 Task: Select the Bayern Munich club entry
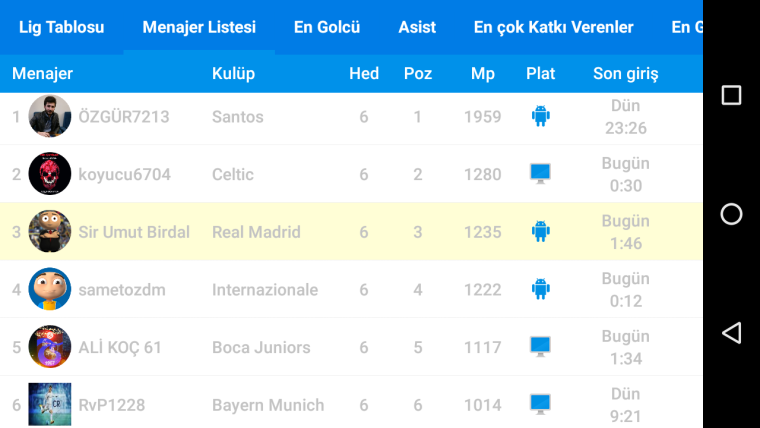tap(268, 405)
